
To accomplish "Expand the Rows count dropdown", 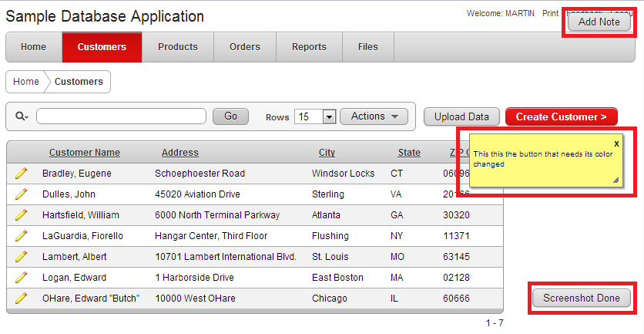I will point(329,116).
